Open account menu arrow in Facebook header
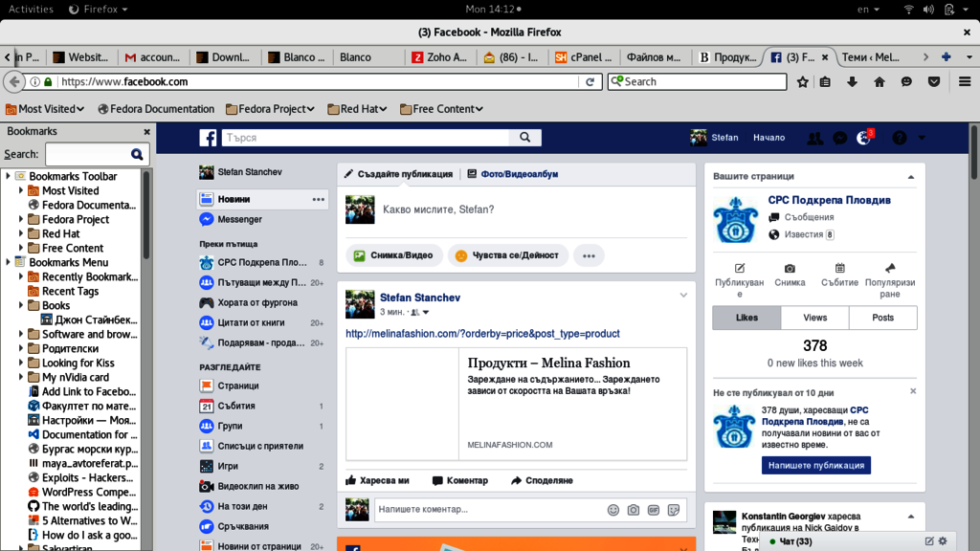 (922, 138)
